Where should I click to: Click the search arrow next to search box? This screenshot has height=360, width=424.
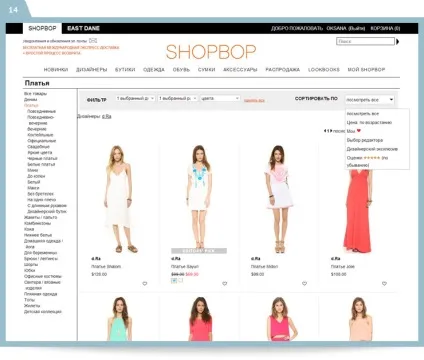coord(397,42)
